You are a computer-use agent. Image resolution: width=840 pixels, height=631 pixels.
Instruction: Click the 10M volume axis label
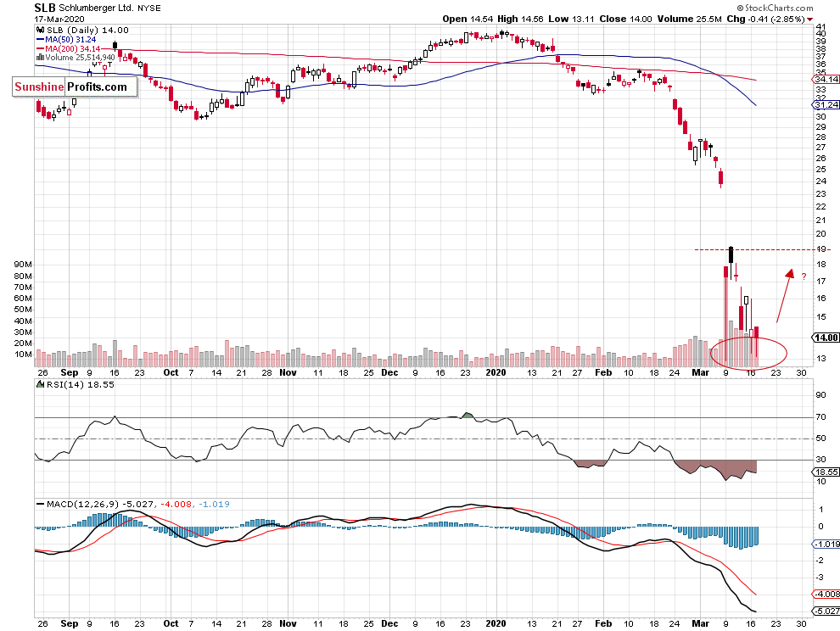[x=23, y=355]
